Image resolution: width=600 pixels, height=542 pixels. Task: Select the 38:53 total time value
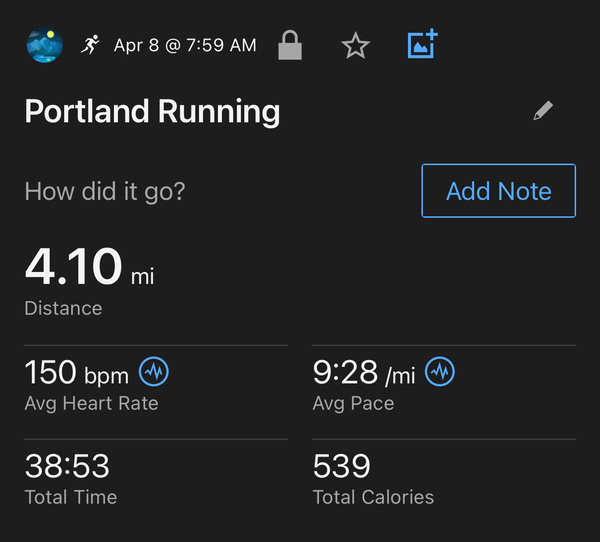point(67,466)
